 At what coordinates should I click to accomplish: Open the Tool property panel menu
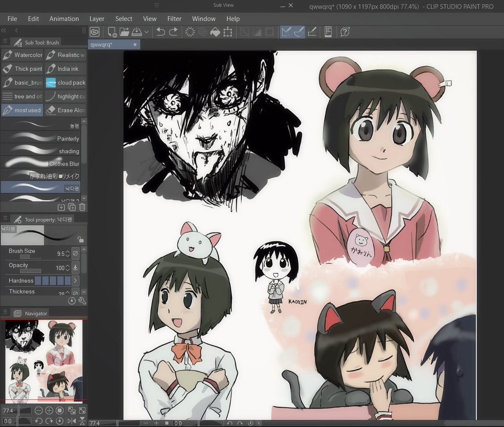coord(5,219)
